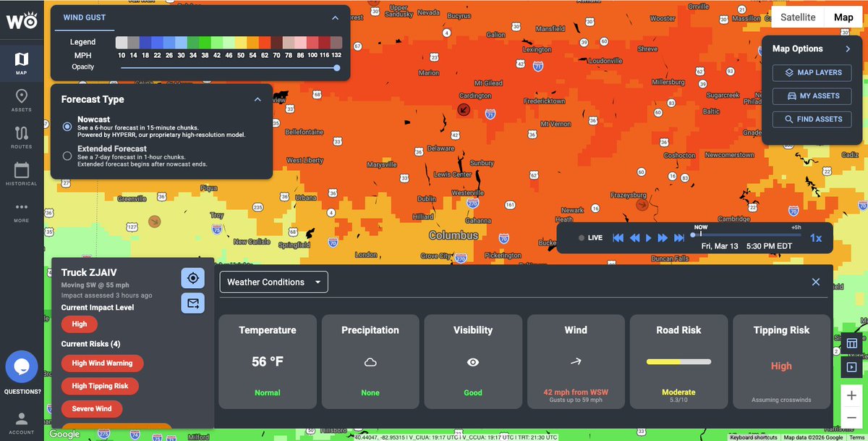868x441 pixels.
Task: Skip to the end of the forecast timeline
Action: [679, 238]
